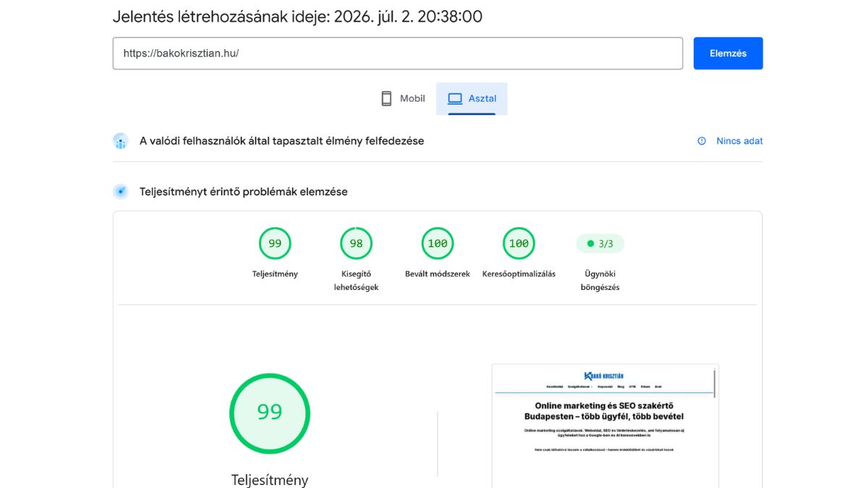Click scrollbar inside the page screenshot preview
The image size is (868, 488).
pyautogui.click(x=715, y=383)
